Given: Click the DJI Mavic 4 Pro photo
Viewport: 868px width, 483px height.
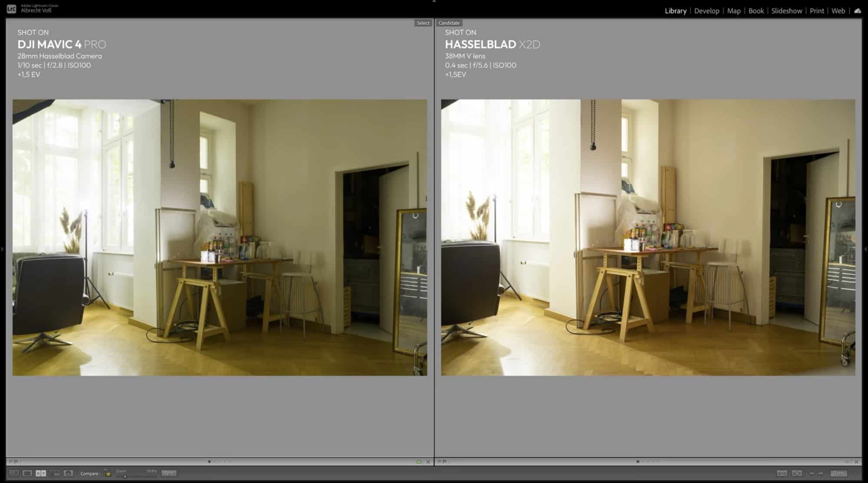Looking at the screenshot, I should pyautogui.click(x=220, y=238).
